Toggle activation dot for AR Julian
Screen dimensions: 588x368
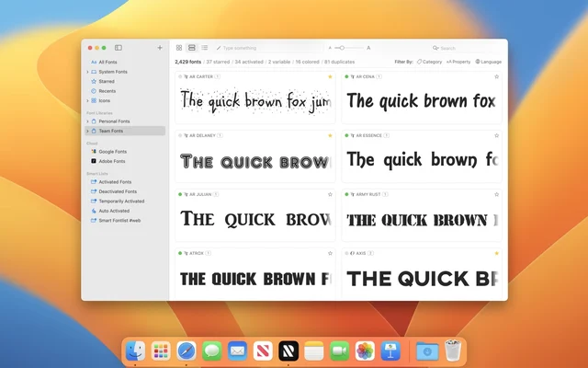pyautogui.click(x=180, y=194)
